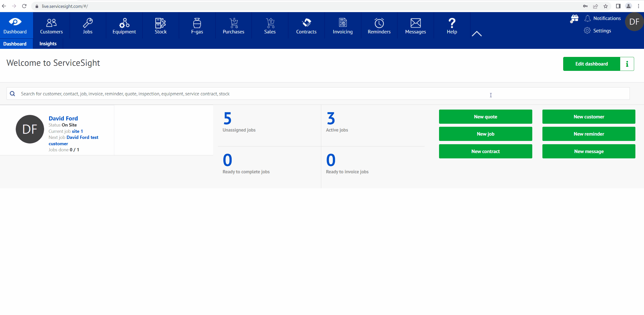This screenshot has width=644, height=315.
Task: Go back in browser history
Action: coord(4,6)
